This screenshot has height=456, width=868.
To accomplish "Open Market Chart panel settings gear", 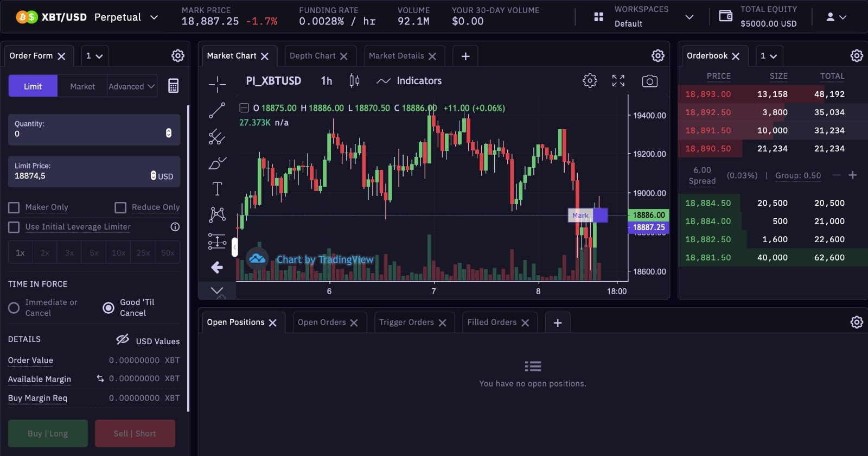I will click(658, 55).
